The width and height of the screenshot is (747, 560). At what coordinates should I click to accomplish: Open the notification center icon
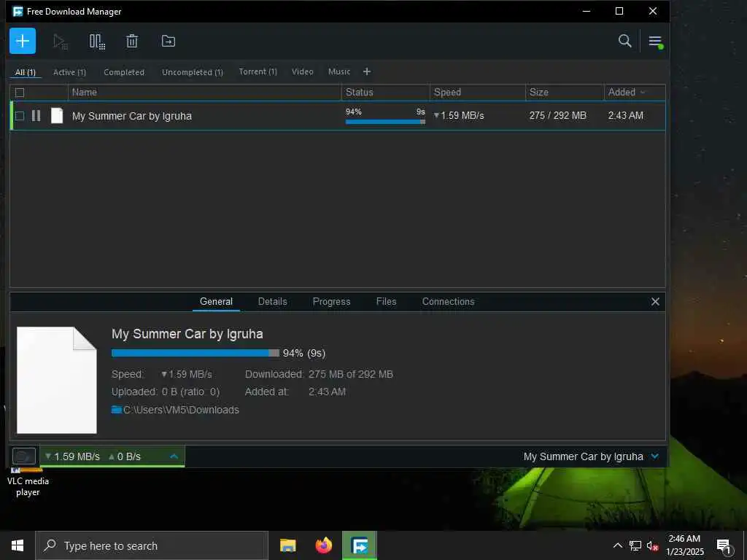[724, 545]
